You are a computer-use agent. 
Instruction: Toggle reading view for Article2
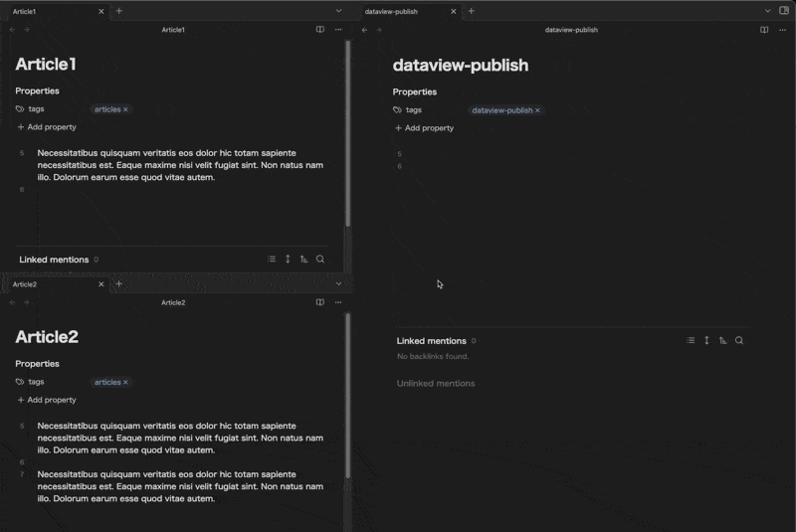pos(319,302)
